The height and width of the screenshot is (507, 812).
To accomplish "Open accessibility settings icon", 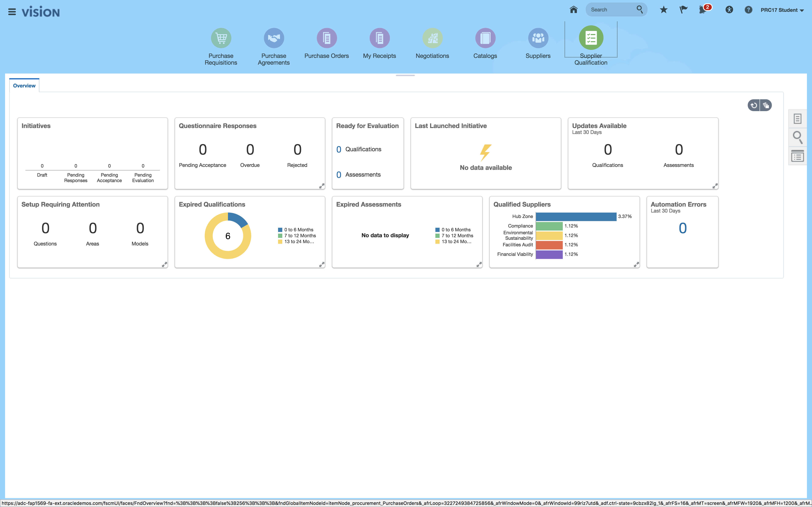I will [x=729, y=10].
